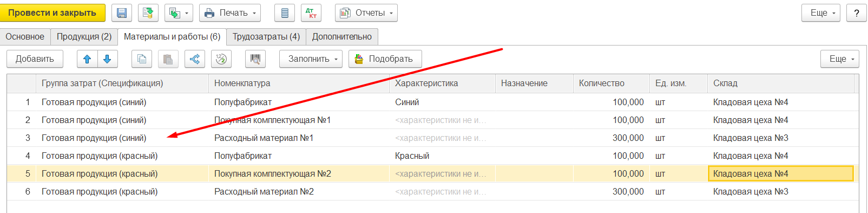Click quantity 300,000 in row 3

click(x=611, y=138)
